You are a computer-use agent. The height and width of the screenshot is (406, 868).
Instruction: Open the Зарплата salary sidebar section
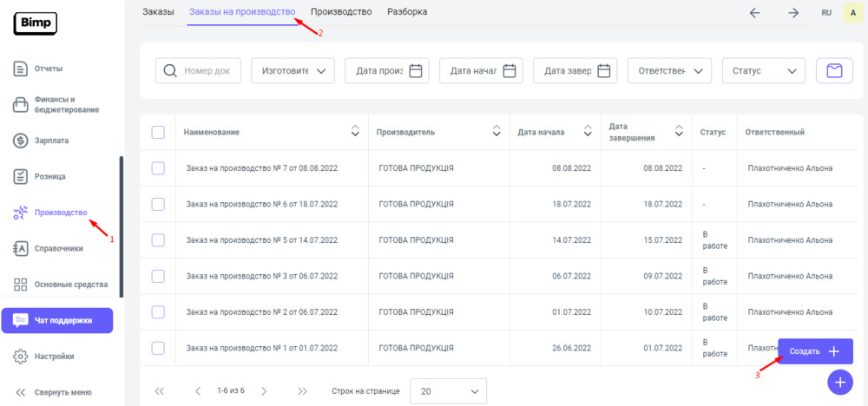(x=51, y=141)
